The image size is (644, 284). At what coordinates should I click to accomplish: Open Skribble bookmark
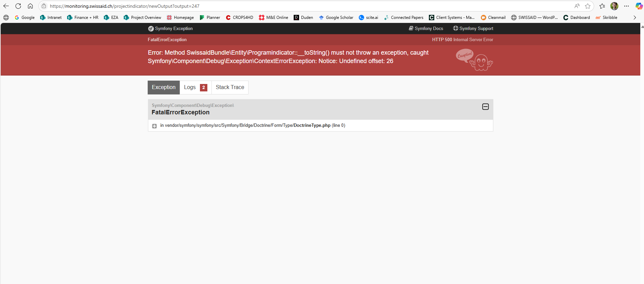606,18
